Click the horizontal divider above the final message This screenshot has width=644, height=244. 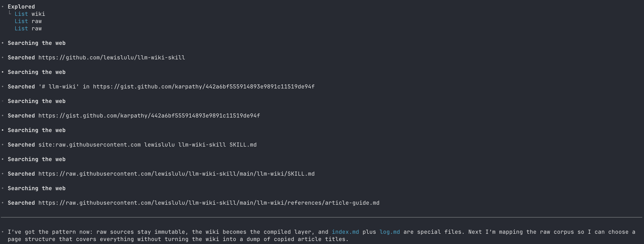click(322, 217)
